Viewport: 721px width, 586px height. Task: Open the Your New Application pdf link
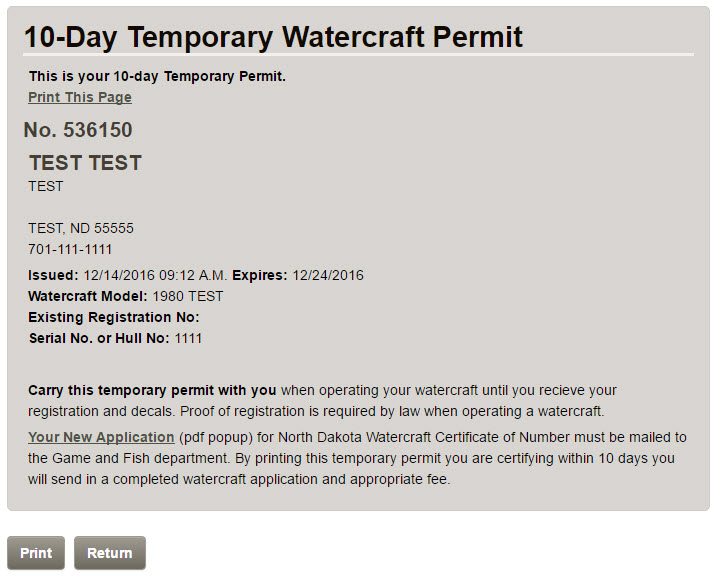(101, 437)
